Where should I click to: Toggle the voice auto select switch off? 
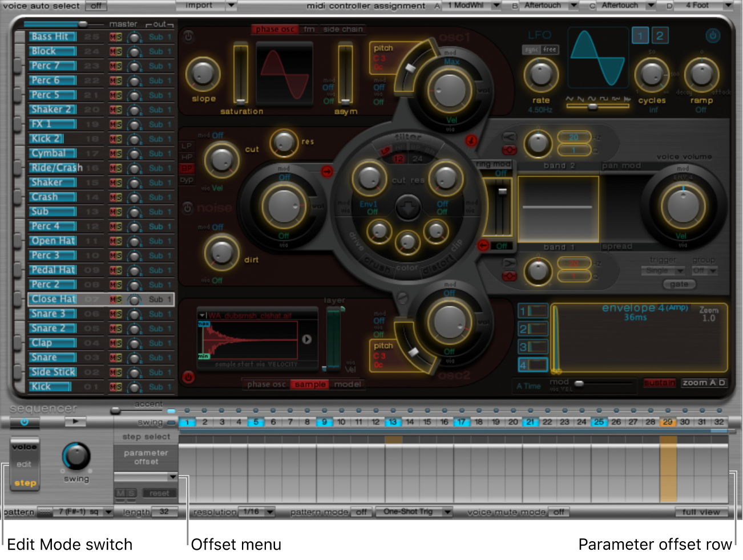coord(96,6)
